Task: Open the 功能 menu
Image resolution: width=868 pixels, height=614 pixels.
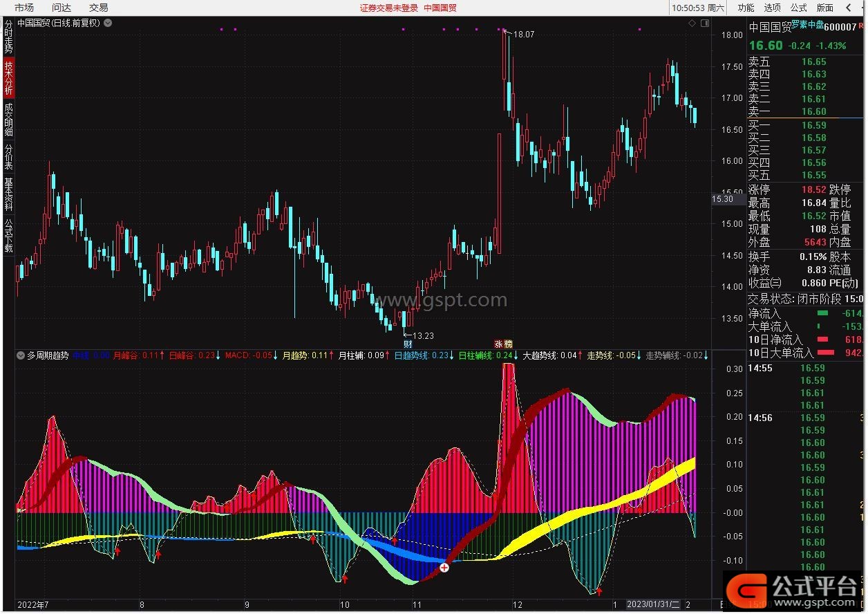Action: click(746, 8)
